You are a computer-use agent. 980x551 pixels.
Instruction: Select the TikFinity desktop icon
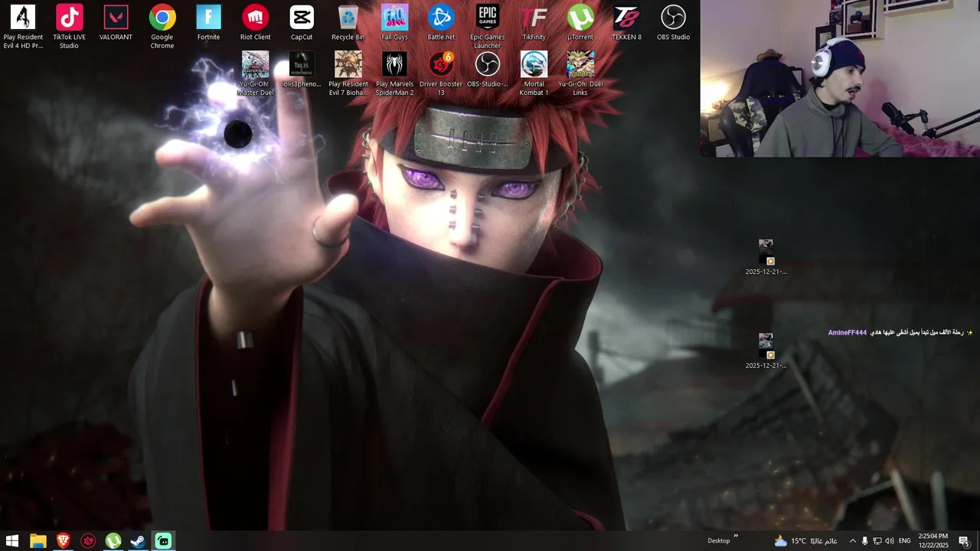click(x=534, y=23)
